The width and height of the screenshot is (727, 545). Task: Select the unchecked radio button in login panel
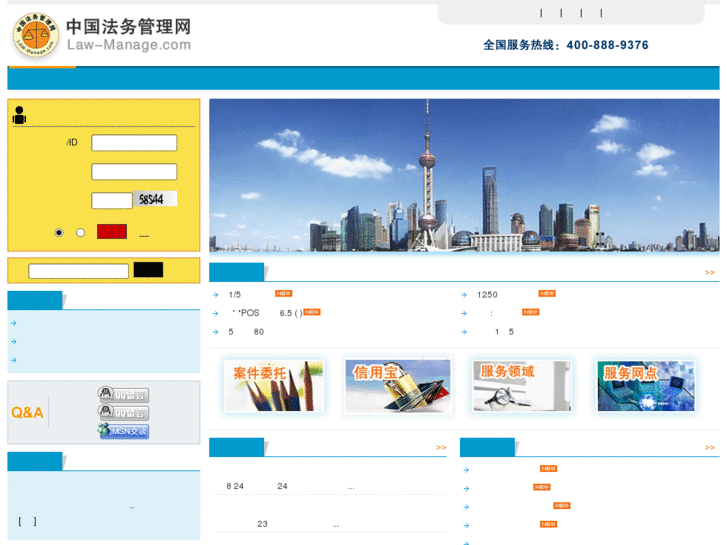[x=80, y=232]
